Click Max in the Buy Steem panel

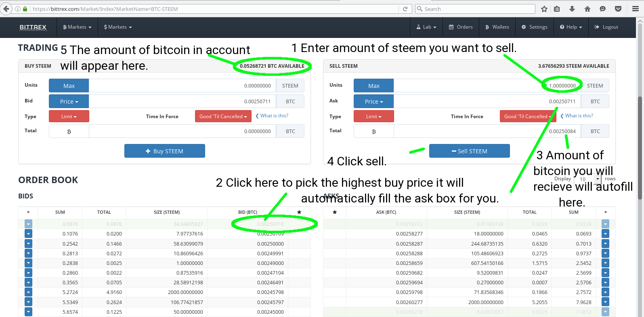click(x=69, y=86)
